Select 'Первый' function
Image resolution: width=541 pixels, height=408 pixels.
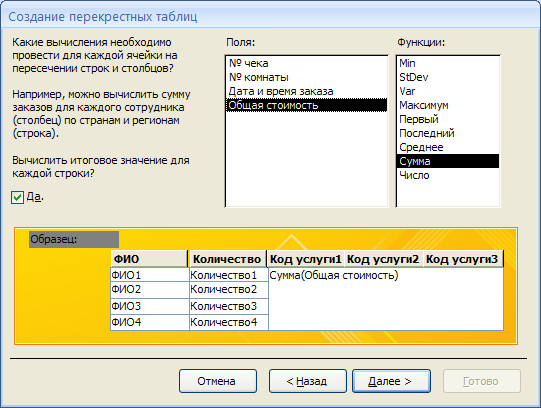pos(448,119)
